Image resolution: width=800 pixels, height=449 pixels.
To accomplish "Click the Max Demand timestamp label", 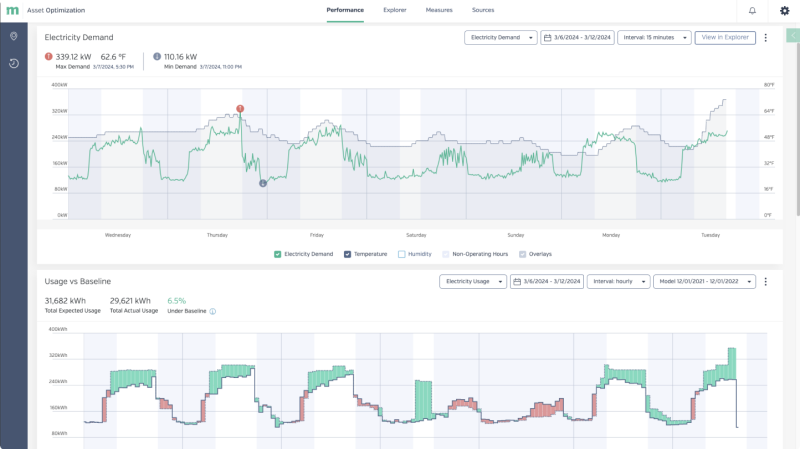I will click(113, 67).
